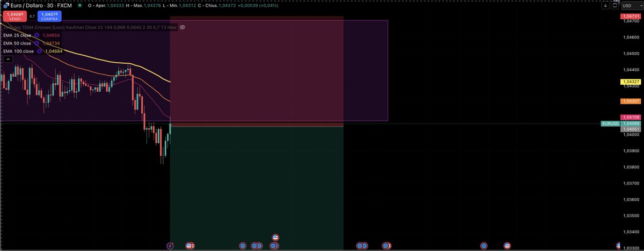The width and height of the screenshot is (644, 251).
Task: Open the USD currency dropdown
Action: click(x=631, y=5)
